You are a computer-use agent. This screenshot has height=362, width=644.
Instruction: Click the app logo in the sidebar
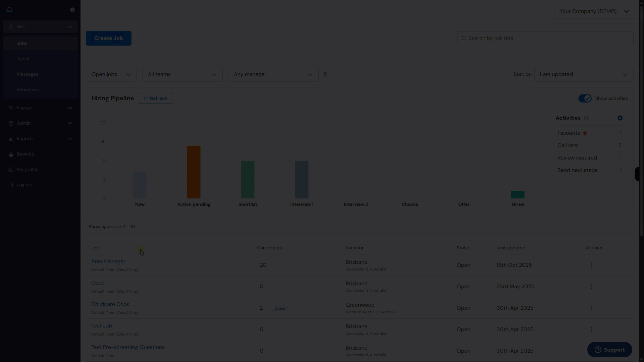[9, 10]
